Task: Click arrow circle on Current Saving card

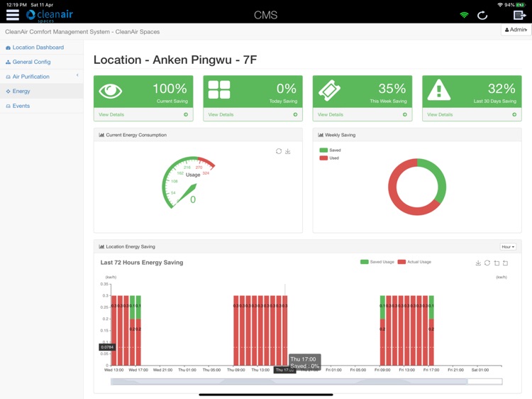Action: (x=186, y=114)
